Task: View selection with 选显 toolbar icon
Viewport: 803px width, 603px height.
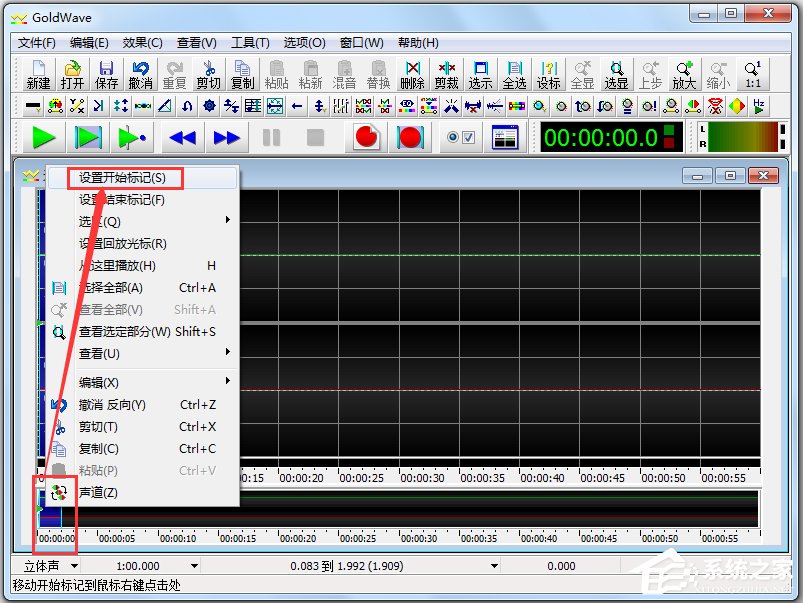Action: (x=616, y=75)
